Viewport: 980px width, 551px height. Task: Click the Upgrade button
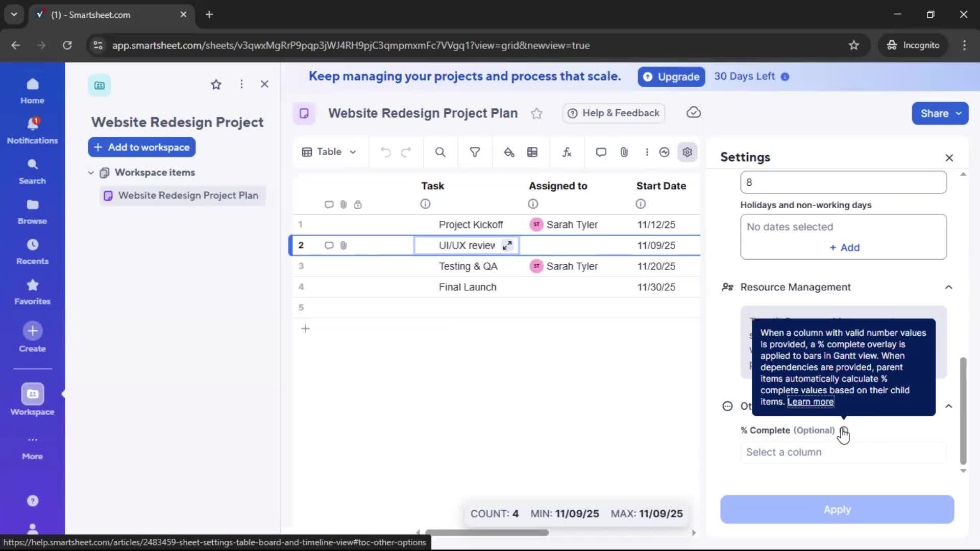[x=671, y=77]
